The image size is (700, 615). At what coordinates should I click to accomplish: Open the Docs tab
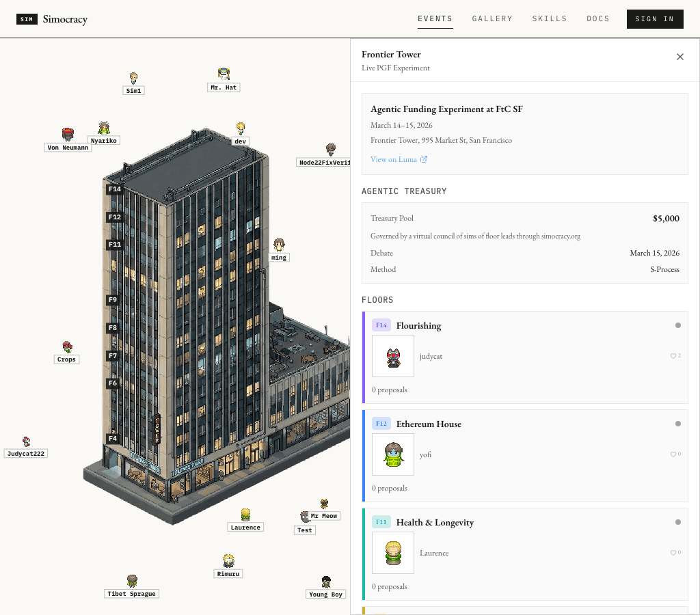(597, 18)
